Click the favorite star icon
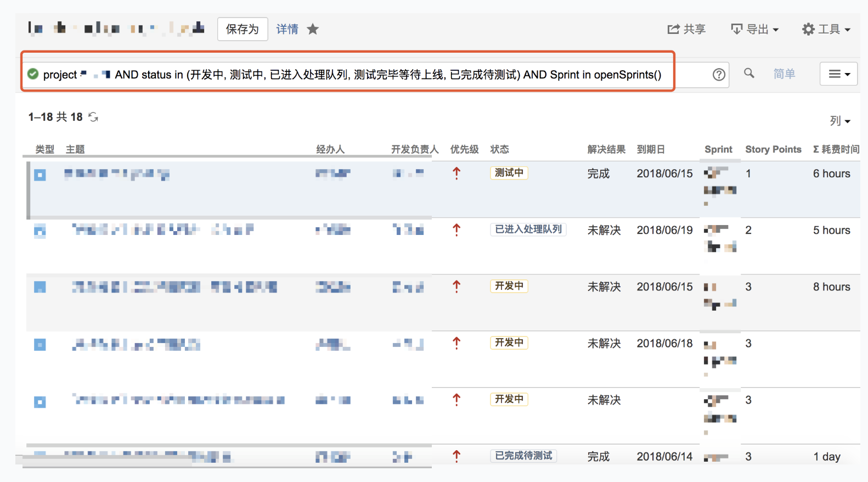868x482 pixels. point(313,29)
